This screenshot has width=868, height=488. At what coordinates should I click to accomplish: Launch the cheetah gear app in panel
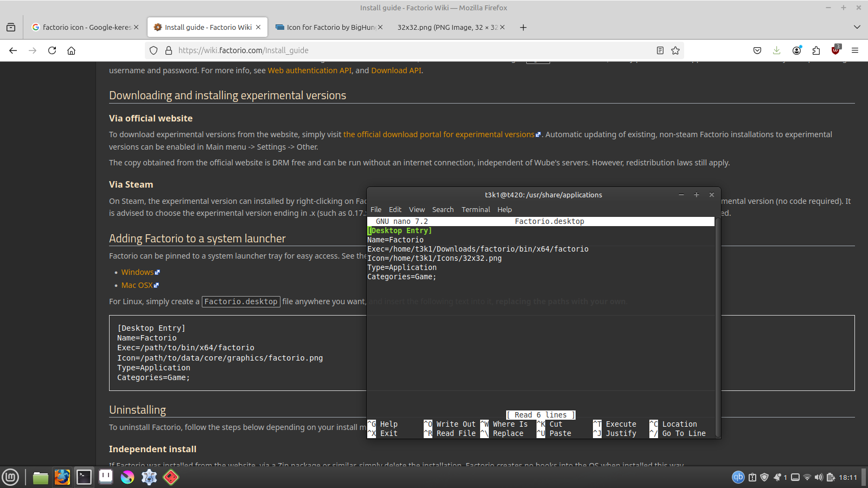pyautogui.click(x=149, y=477)
